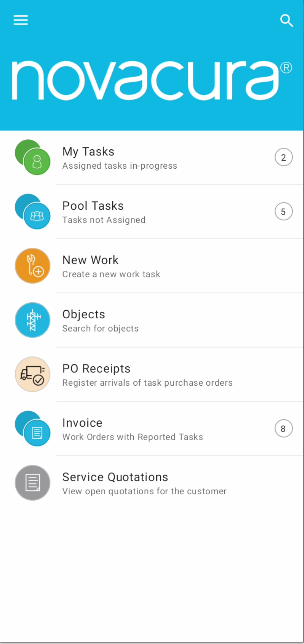Click the green My Tasks person icon
304x644 pixels.
coord(36,161)
